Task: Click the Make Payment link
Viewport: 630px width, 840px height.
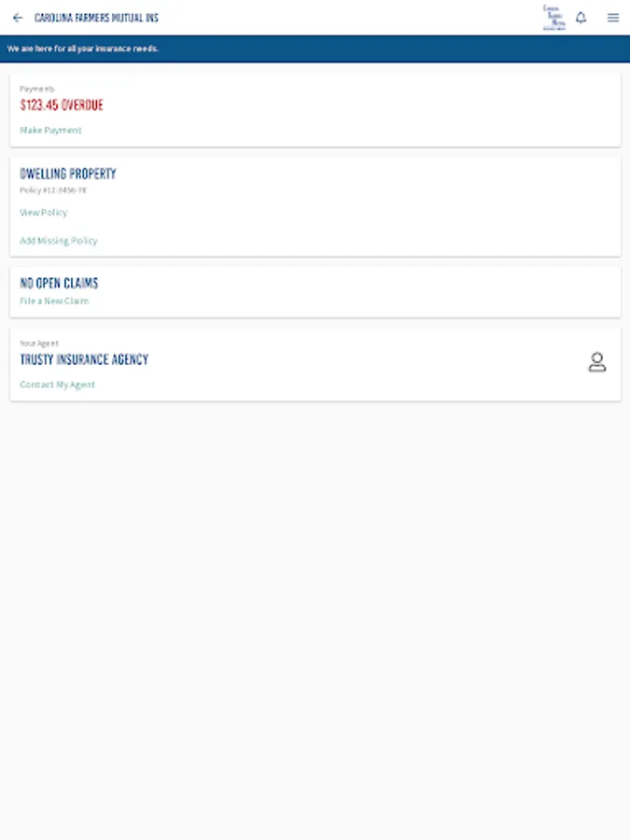Action: [50, 131]
